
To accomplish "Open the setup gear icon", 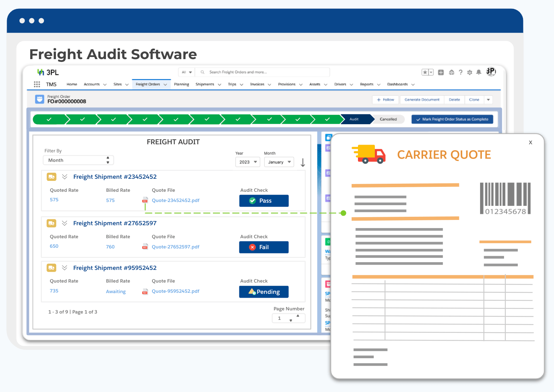I will click(470, 72).
